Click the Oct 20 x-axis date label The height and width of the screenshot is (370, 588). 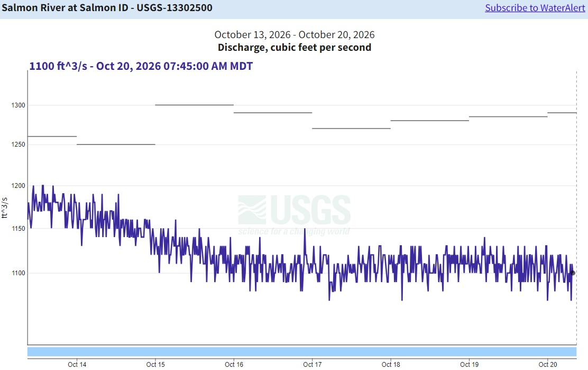[x=547, y=364]
